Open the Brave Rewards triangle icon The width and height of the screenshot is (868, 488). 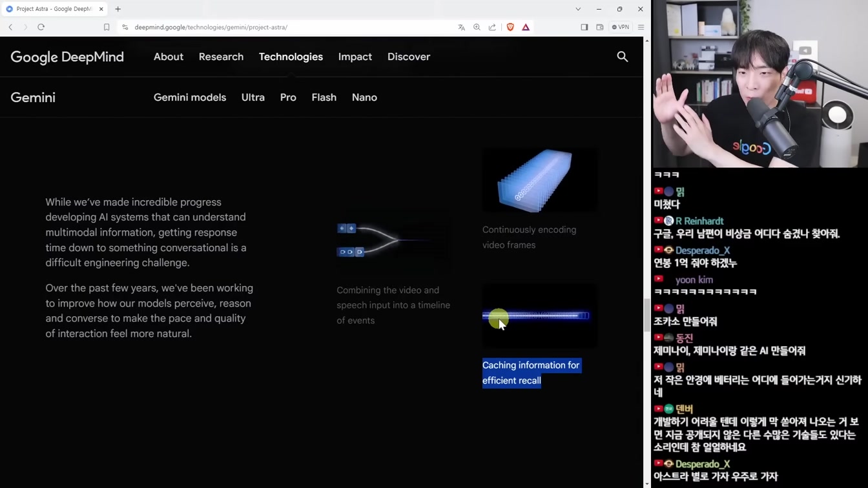coord(526,27)
